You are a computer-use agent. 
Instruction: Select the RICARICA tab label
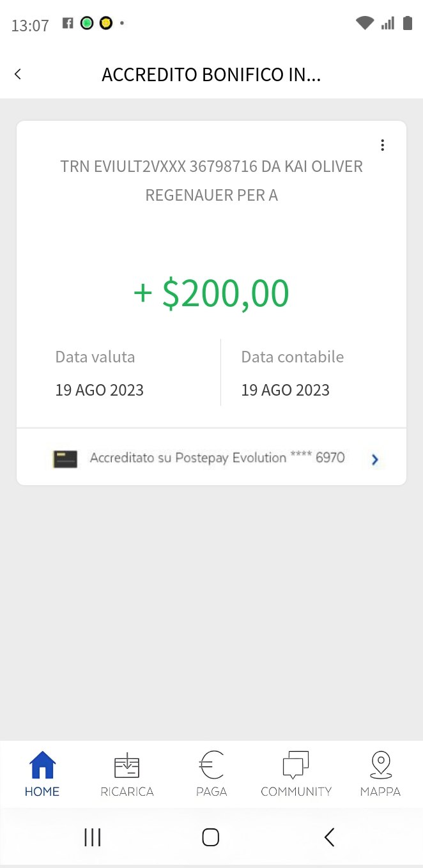coord(127,791)
